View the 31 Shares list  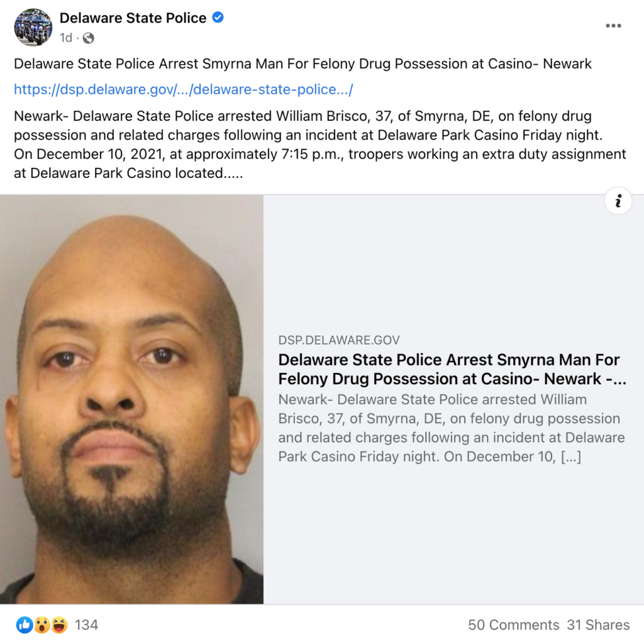[598, 625]
